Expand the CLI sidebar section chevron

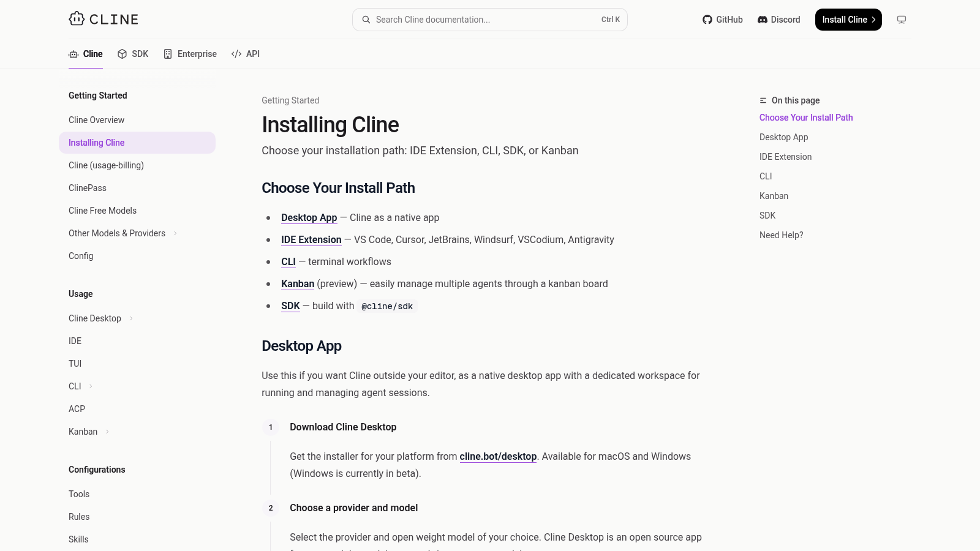[x=91, y=386]
